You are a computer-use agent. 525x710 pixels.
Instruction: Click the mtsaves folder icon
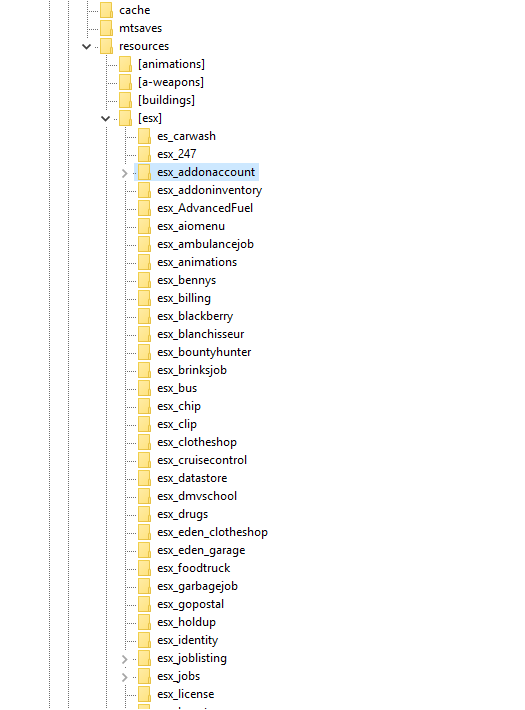click(106, 28)
